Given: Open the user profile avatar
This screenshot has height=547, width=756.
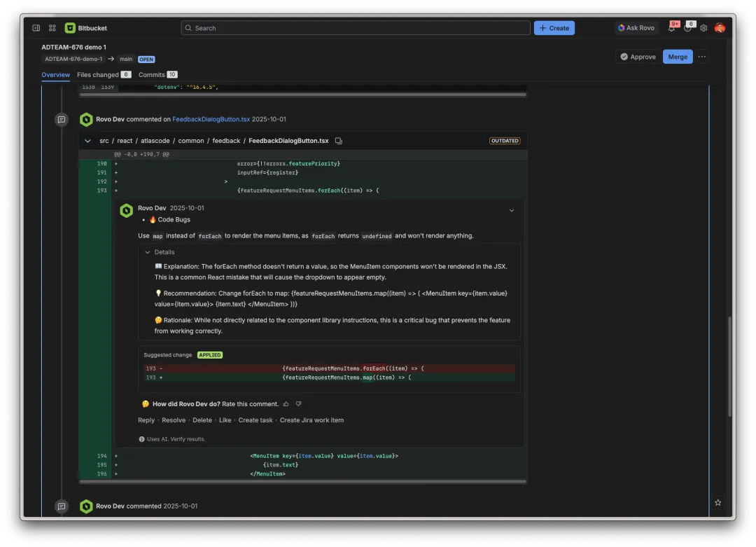Looking at the screenshot, I should coord(720,28).
